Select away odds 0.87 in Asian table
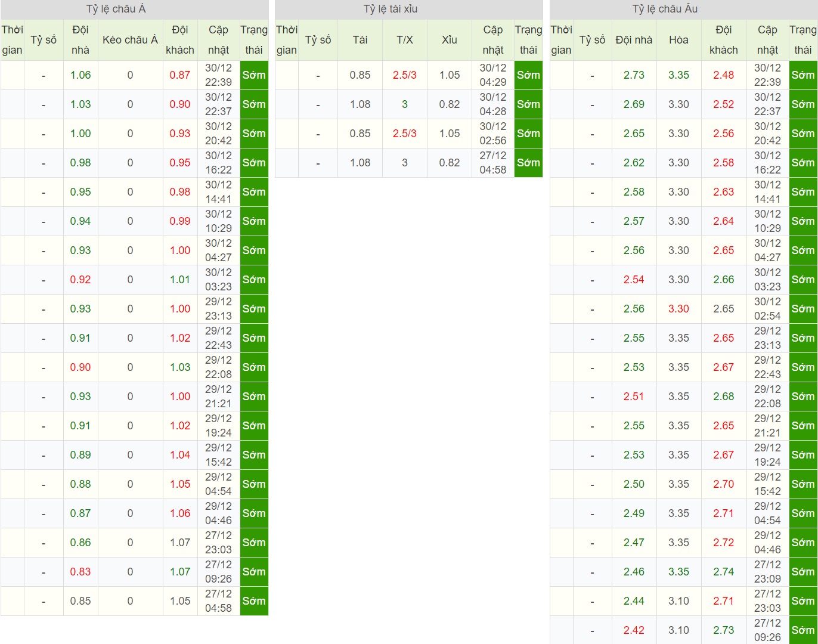 (x=180, y=75)
